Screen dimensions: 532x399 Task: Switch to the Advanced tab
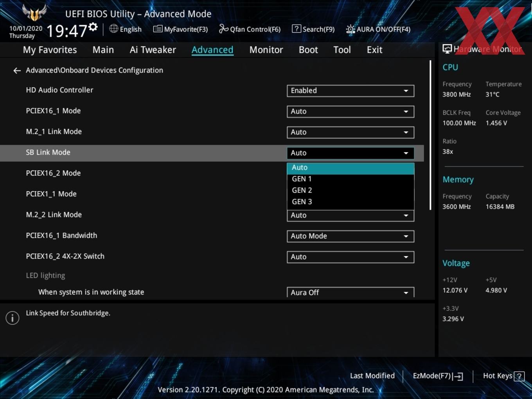coord(212,50)
